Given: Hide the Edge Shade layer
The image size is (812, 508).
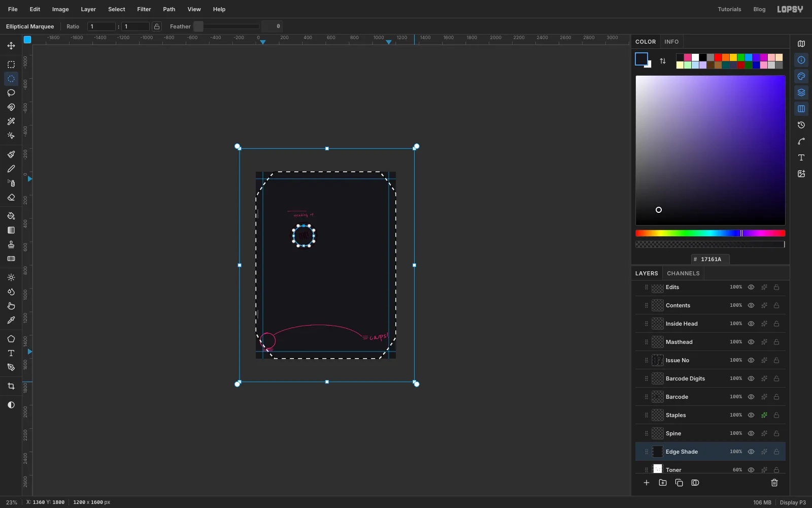Looking at the screenshot, I should (751, 452).
